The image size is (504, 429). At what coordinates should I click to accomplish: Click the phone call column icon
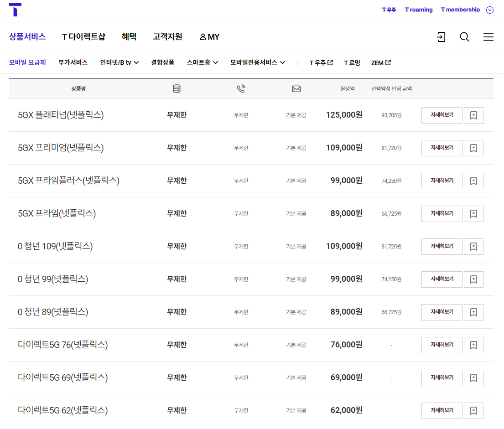click(x=241, y=89)
